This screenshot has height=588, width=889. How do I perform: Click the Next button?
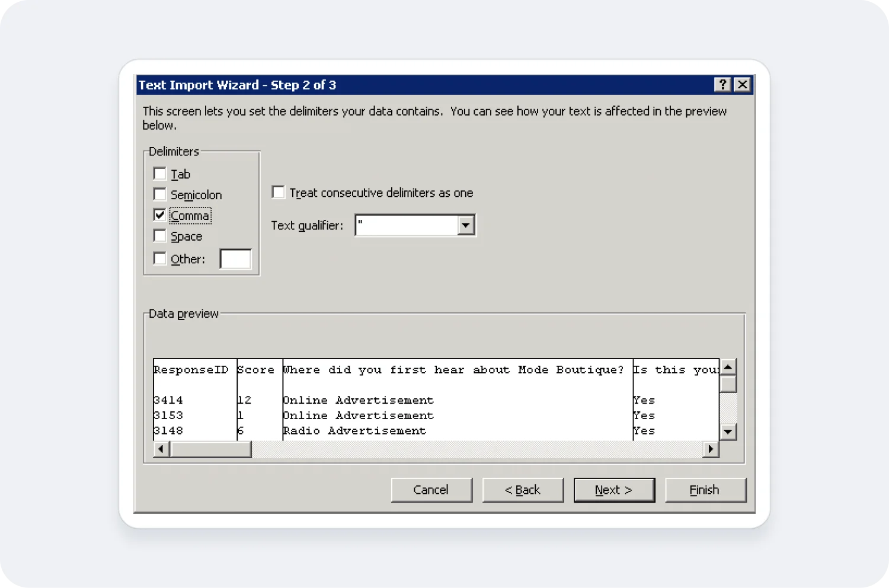pyautogui.click(x=614, y=490)
